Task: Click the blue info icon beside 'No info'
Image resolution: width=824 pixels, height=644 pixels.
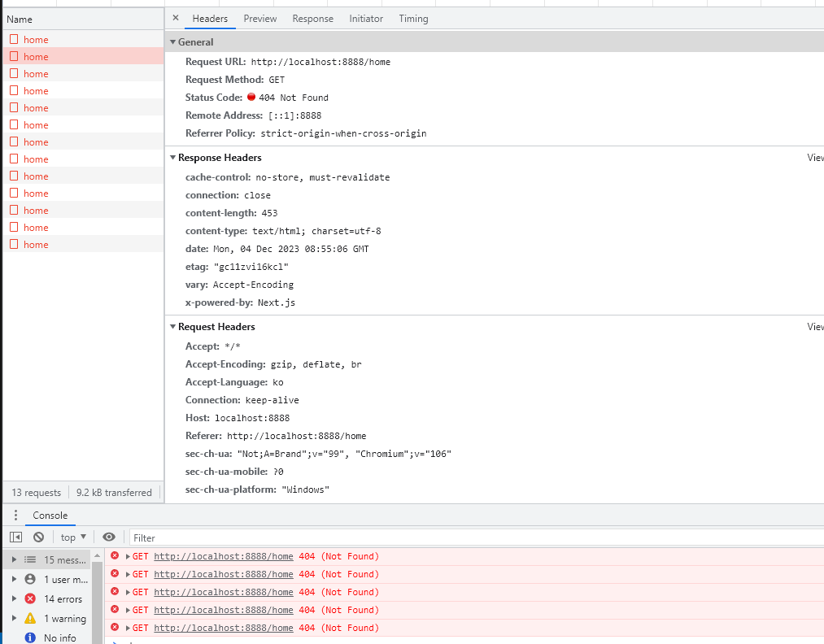Action: (x=30, y=637)
